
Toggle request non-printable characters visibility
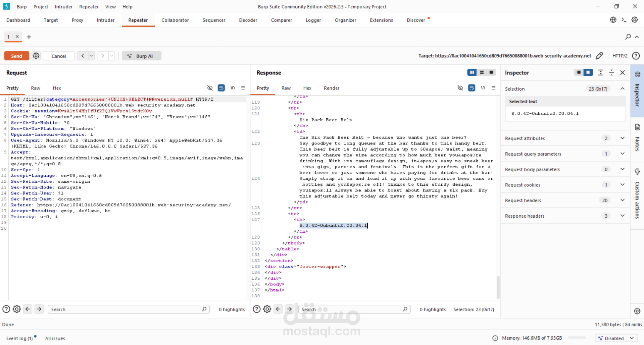(210, 88)
